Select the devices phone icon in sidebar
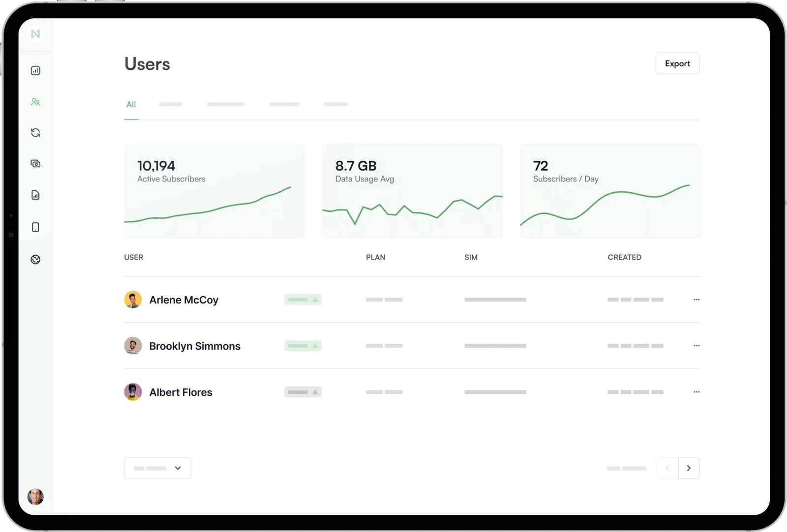 [x=35, y=227]
